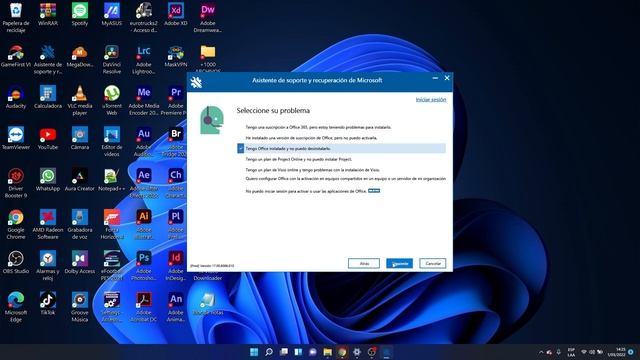The height and width of the screenshot is (360, 640).
Task: Minimize the Asistente de soporte window
Action: (x=435, y=78)
